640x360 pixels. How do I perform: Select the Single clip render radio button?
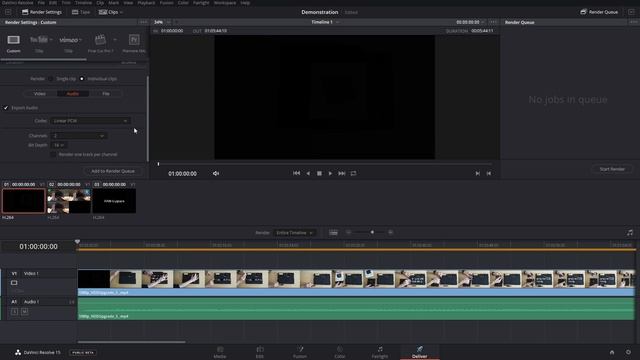(x=51, y=79)
